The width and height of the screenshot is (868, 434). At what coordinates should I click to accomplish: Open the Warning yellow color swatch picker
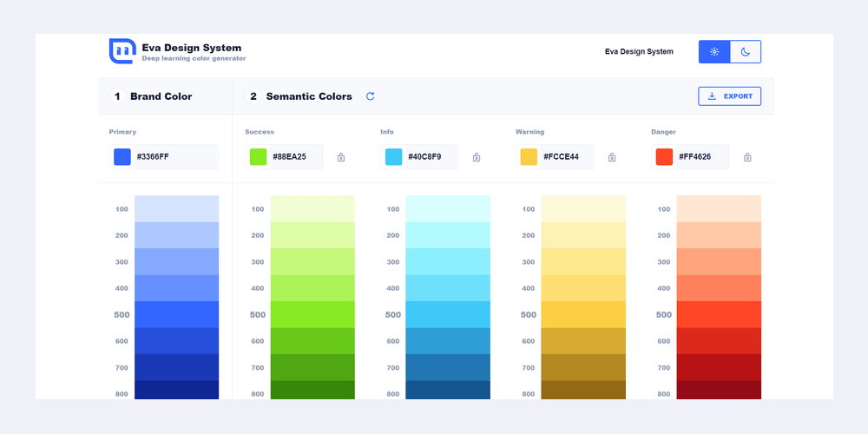529,156
